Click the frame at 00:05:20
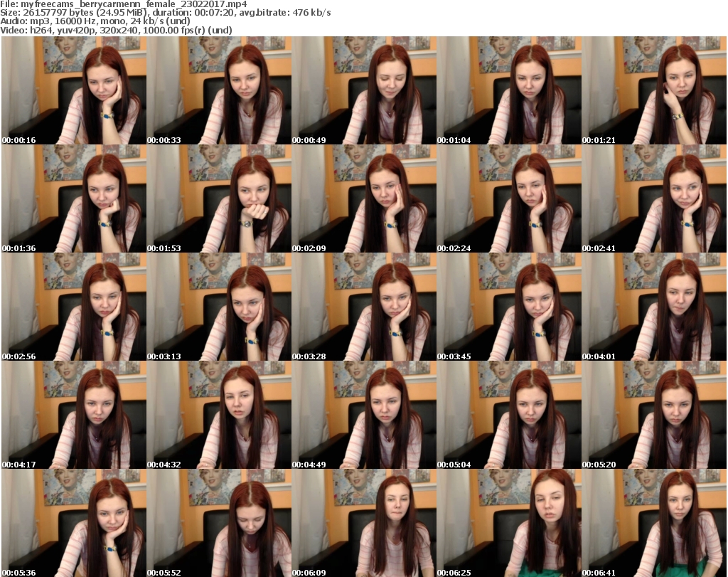This screenshot has height=577, width=728. pos(654,415)
